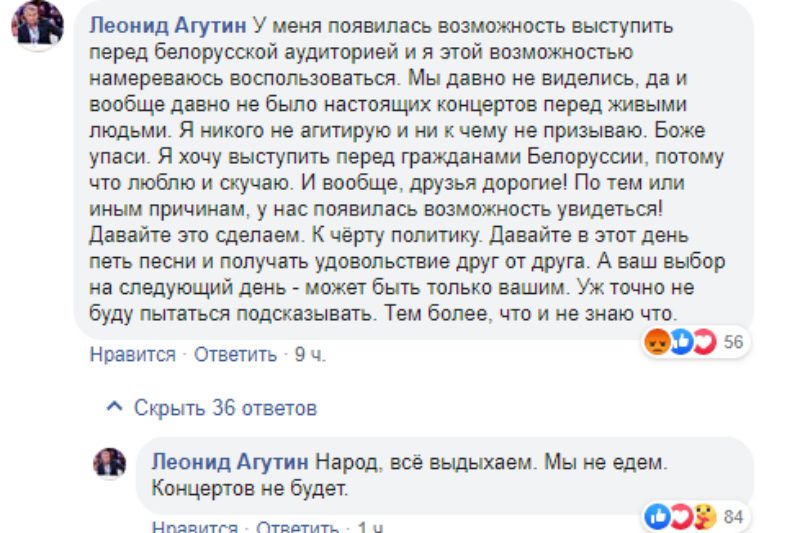
Task: Click the heart reaction on the 84-reaction reply
Action: (x=681, y=516)
